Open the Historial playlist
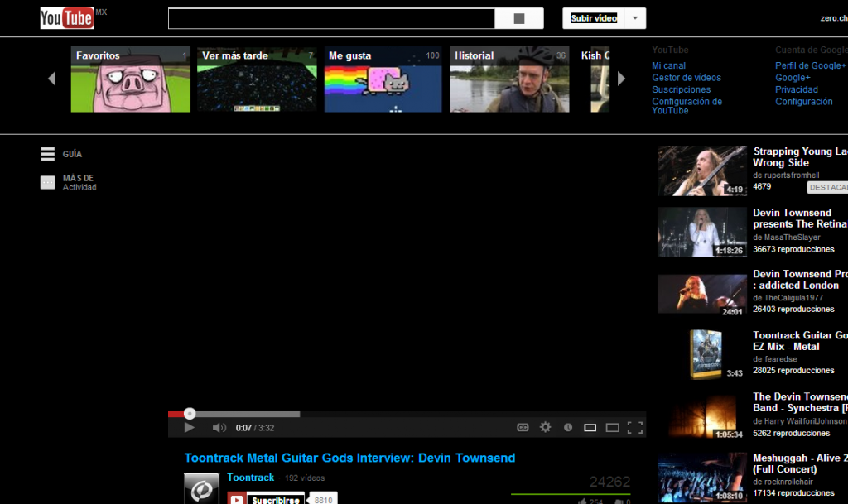Image resolution: width=848 pixels, height=504 pixels. click(509, 79)
